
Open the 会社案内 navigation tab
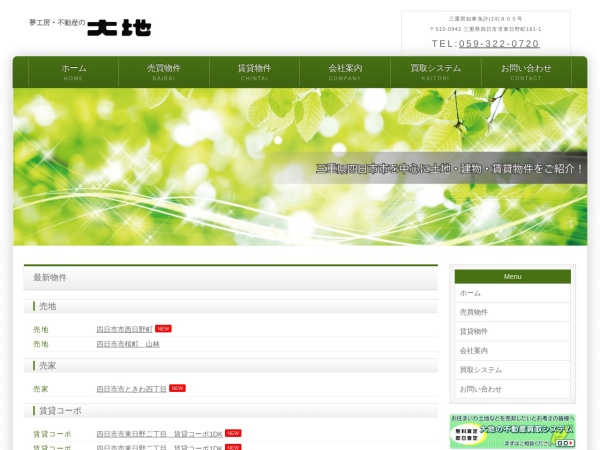pos(345,72)
